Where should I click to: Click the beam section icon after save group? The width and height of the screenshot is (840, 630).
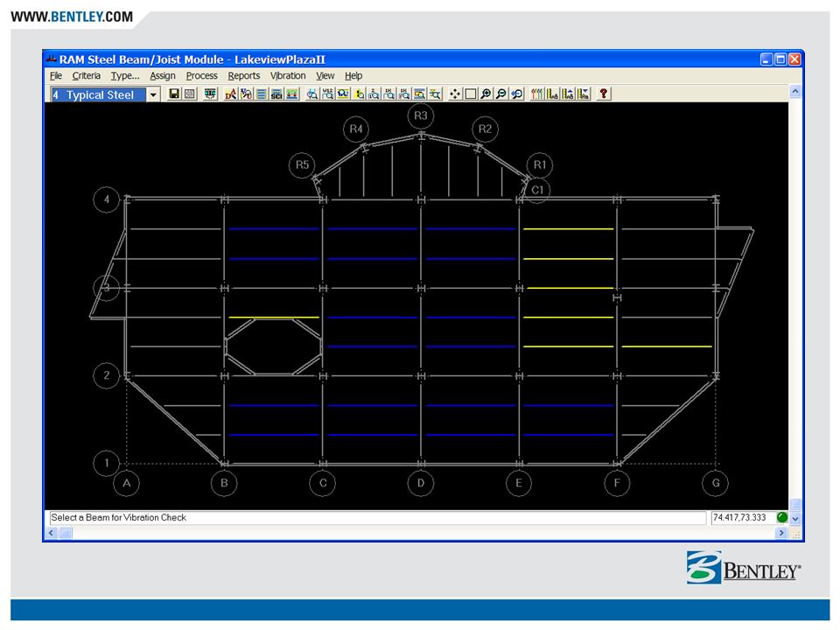pos(211,94)
